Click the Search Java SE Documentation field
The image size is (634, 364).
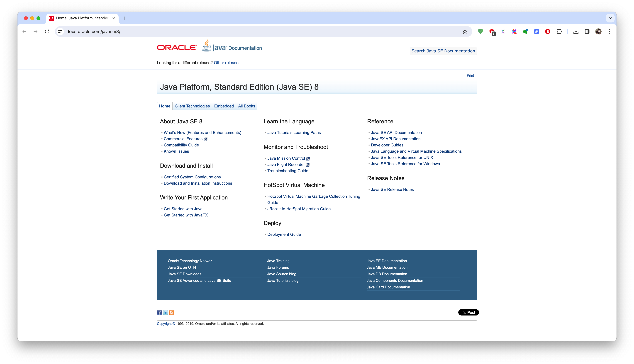coord(443,51)
